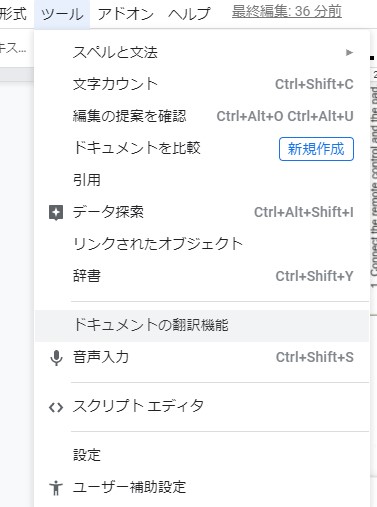Click the 最終編集: 36 分前 link
The width and height of the screenshot is (377, 507).
(287, 12)
